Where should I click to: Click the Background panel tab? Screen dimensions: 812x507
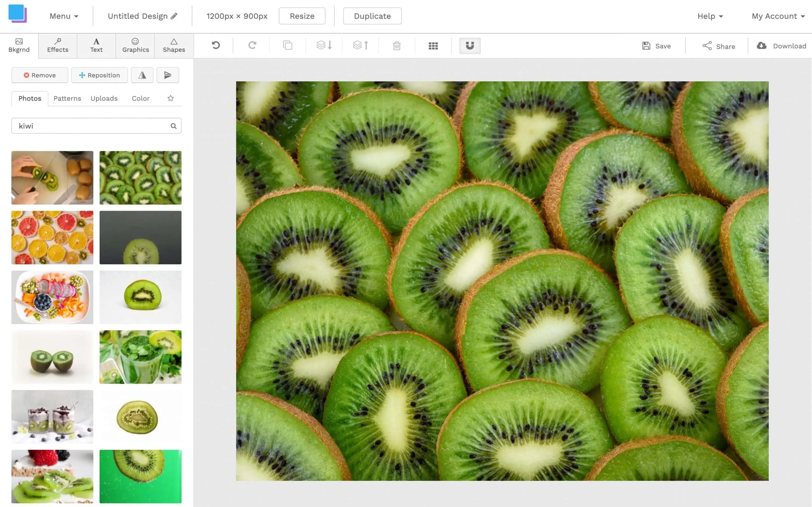(19, 45)
